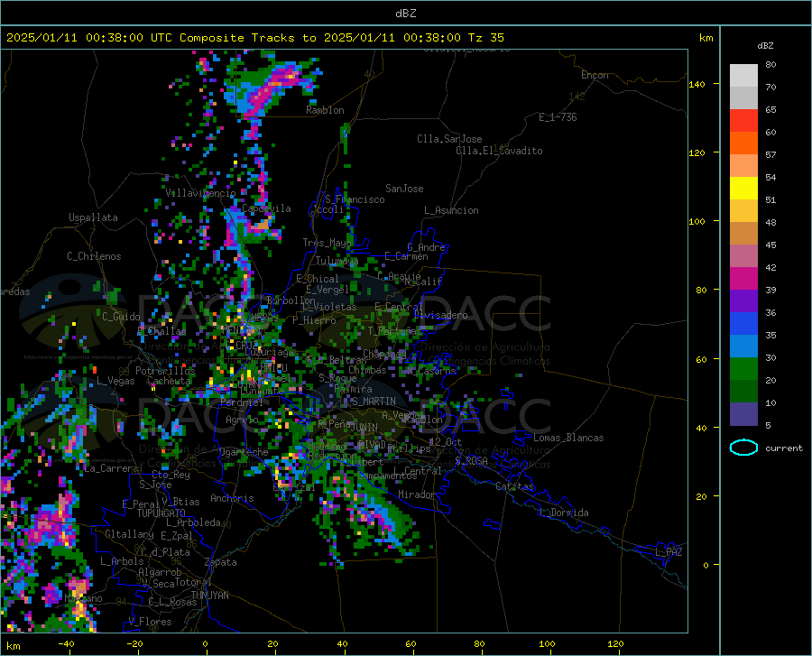Click the Ramblon label near the northern storm cell
This screenshot has width=812, height=656.
(325, 110)
